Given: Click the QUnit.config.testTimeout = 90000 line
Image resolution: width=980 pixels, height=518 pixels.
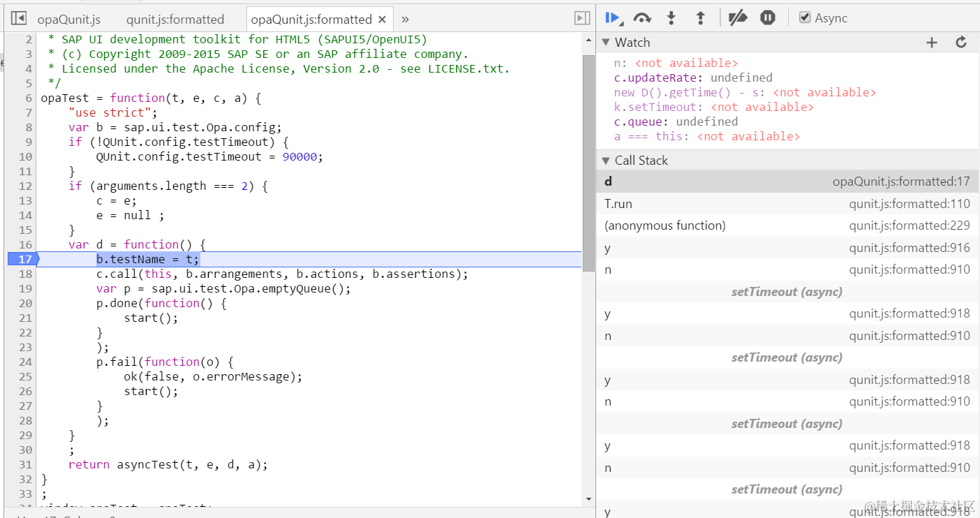Looking at the screenshot, I should click(210, 156).
